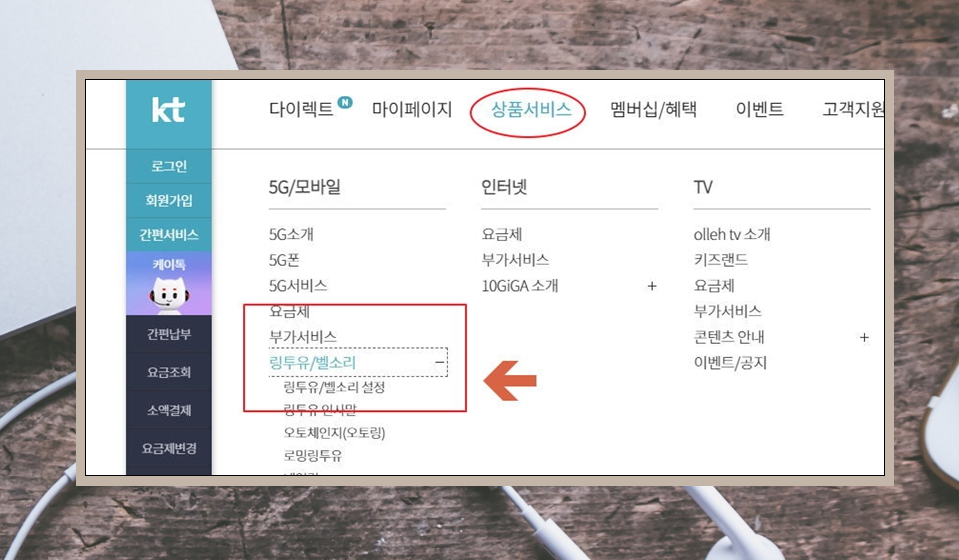
Task: Open 간편납부 in the sidebar
Action: pos(169,334)
